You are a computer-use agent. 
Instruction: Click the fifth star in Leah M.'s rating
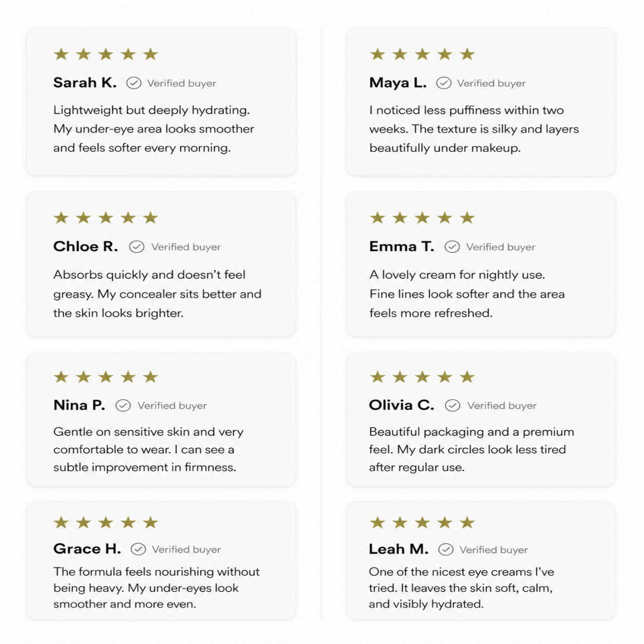467,523
